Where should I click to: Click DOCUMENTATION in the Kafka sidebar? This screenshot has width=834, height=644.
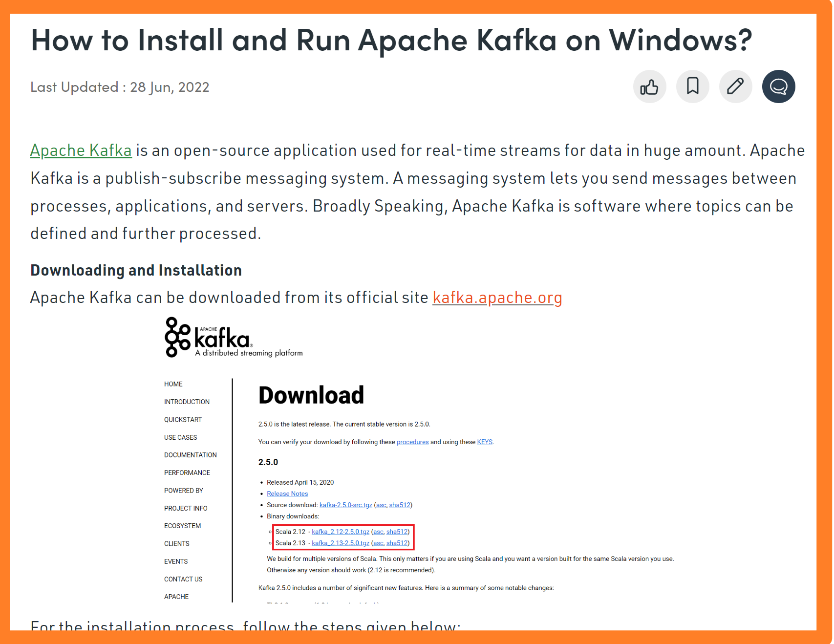(190, 455)
